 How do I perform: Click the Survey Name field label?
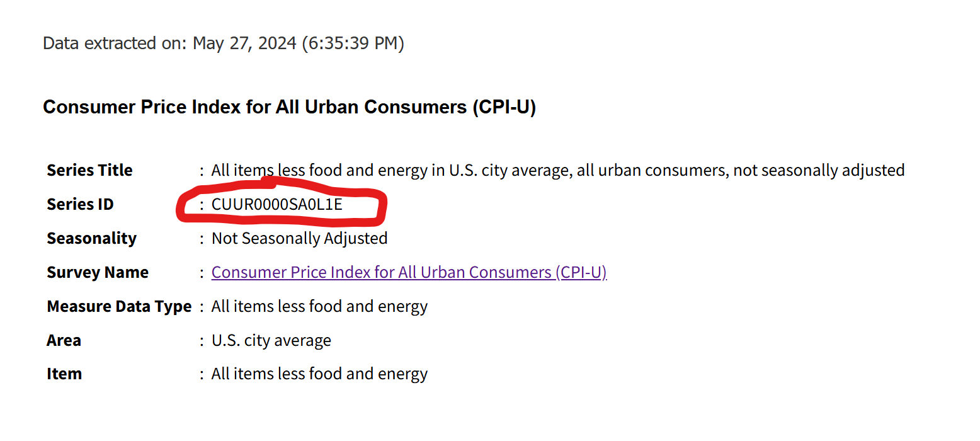pyautogui.click(x=98, y=272)
